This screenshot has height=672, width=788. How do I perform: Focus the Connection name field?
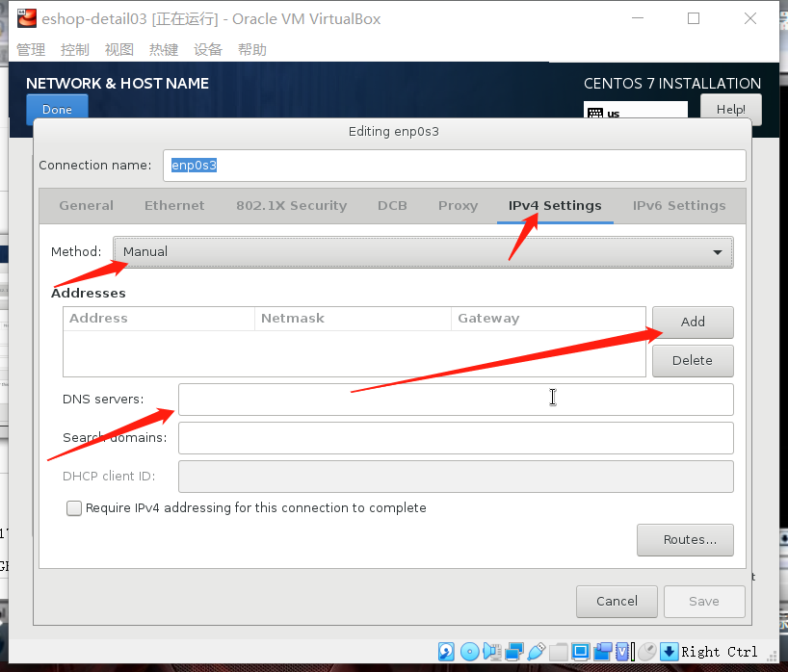[455, 166]
